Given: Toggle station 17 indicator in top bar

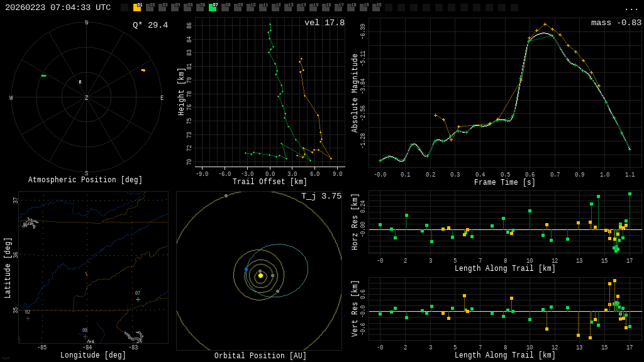Looking at the screenshot, I should click(x=338, y=8).
